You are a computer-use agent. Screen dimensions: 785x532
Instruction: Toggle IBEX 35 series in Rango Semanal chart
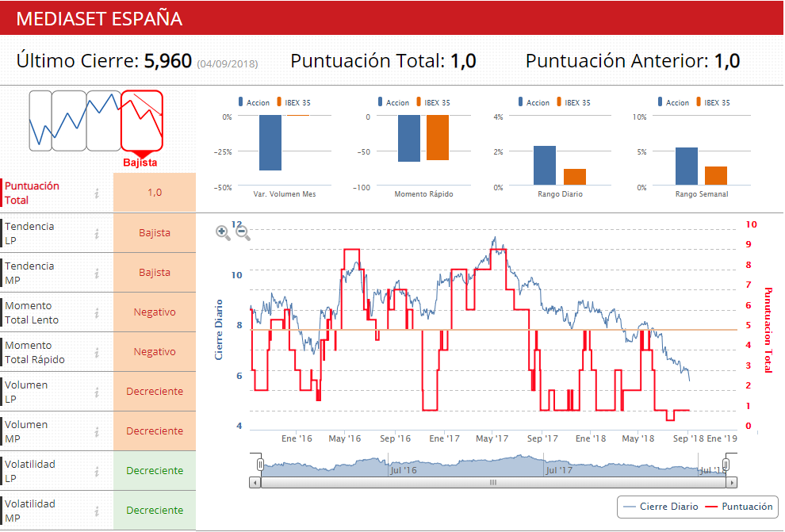(x=714, y=102)
